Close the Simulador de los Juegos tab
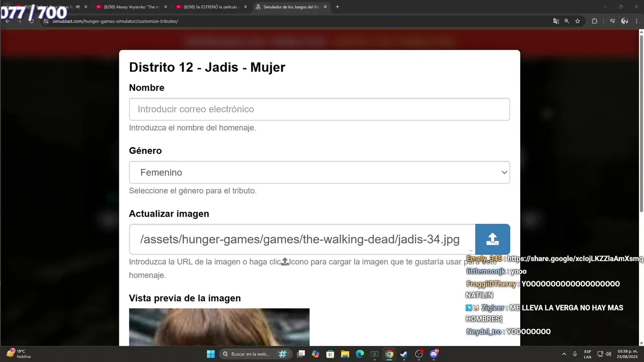Screen dimensions: 644x362 pos(326,7)
